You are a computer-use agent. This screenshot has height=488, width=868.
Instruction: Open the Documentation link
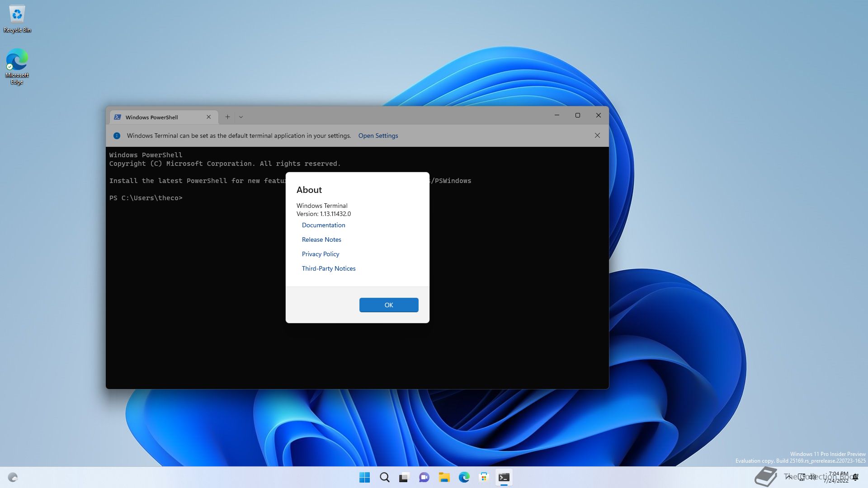pos(323,225)
